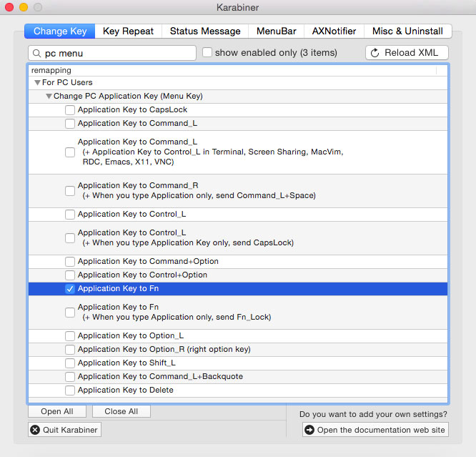Click the X icon on Quit Karabiner
Viewport: 476px width, 457px height.
click(35, 430)
